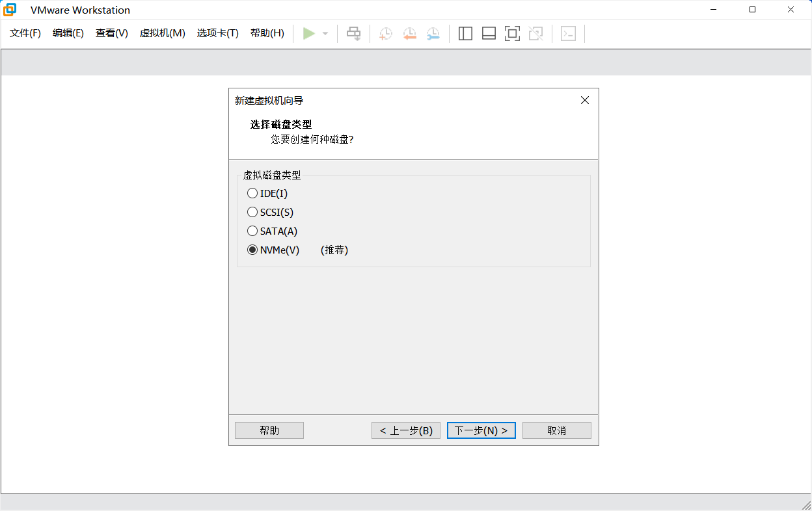Viewport: 812px width, 511px height.
Task: Click the send Ctrl+Alt+Del toolbar icon
Action: coord(353,34)
